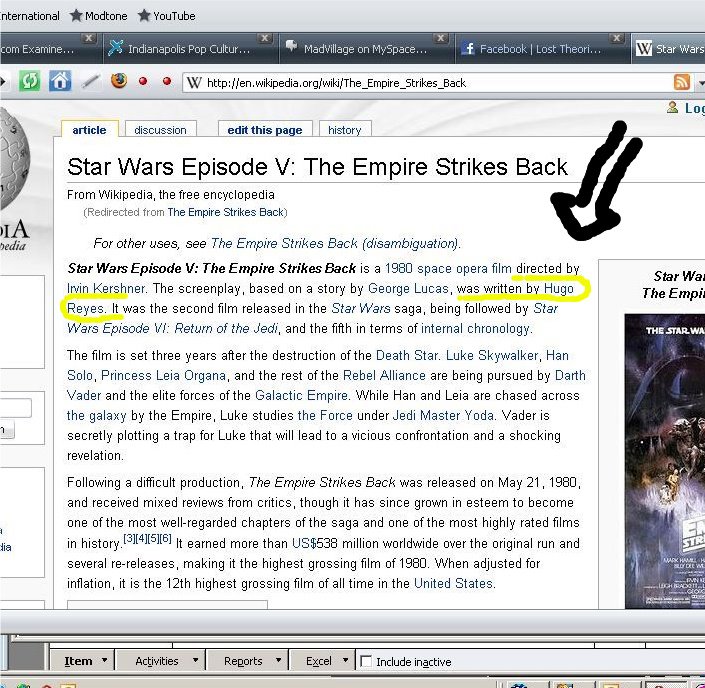Click the Firefox icon in navigation toolbar

pos(119,81)
